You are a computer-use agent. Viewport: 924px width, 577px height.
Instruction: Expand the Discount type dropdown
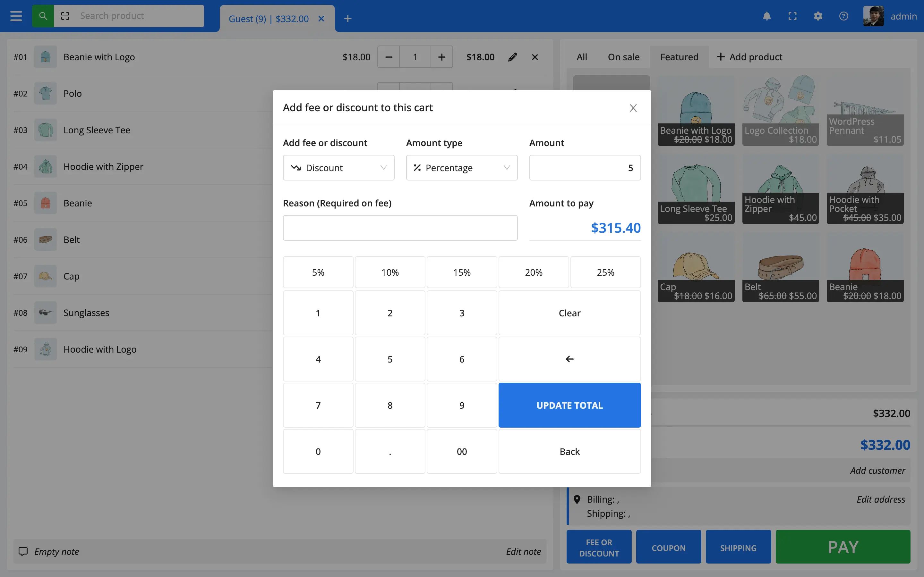click(x=338, y=168)
